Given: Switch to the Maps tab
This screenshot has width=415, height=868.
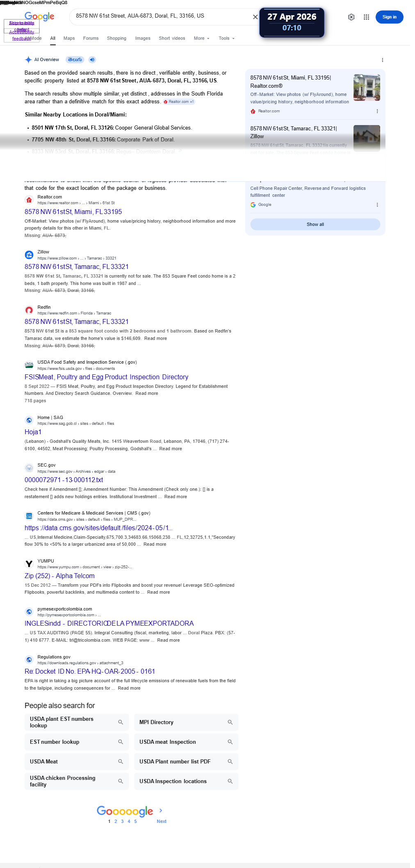Looking at the screenshot, I should coord(69,39).
